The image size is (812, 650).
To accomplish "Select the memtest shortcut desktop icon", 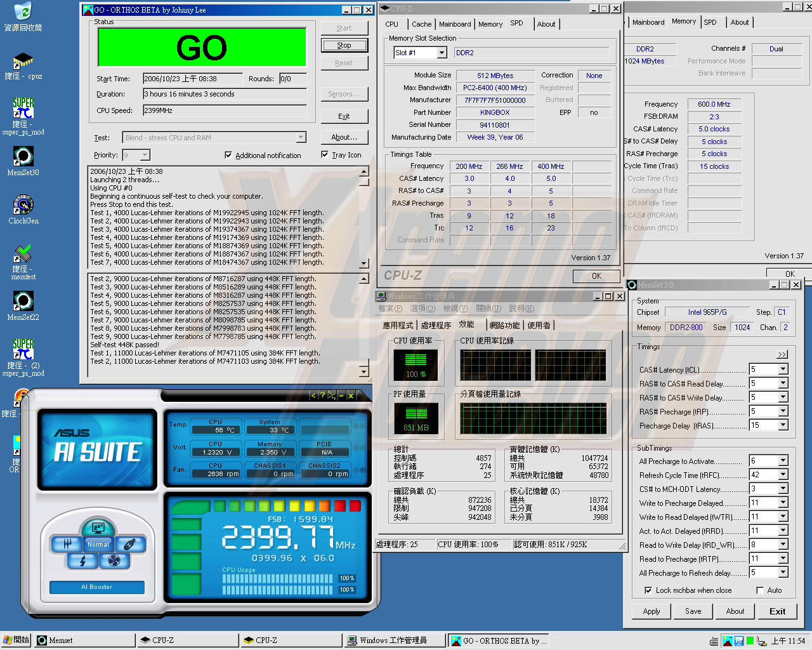I will pos(23,263).
